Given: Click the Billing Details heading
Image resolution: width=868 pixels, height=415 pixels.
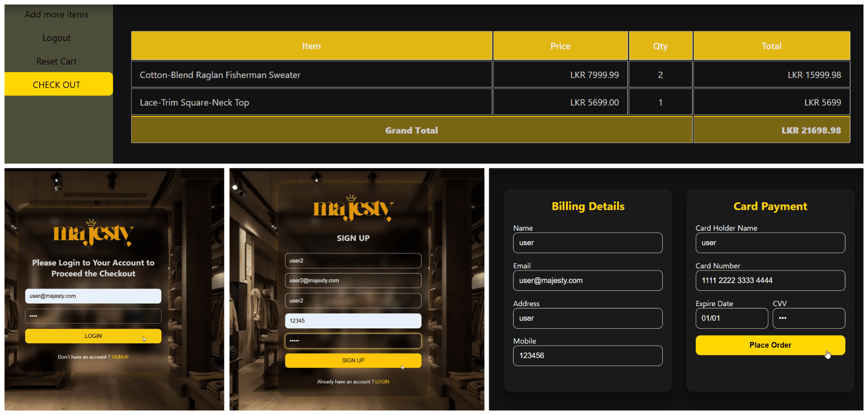Looking at the screenshot, I should coord(588,206).
